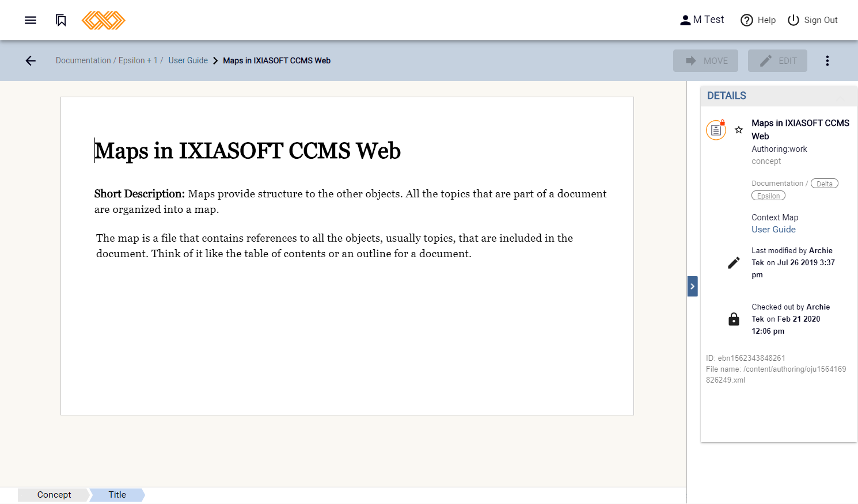Open the bookmarks icon in header

61,20
